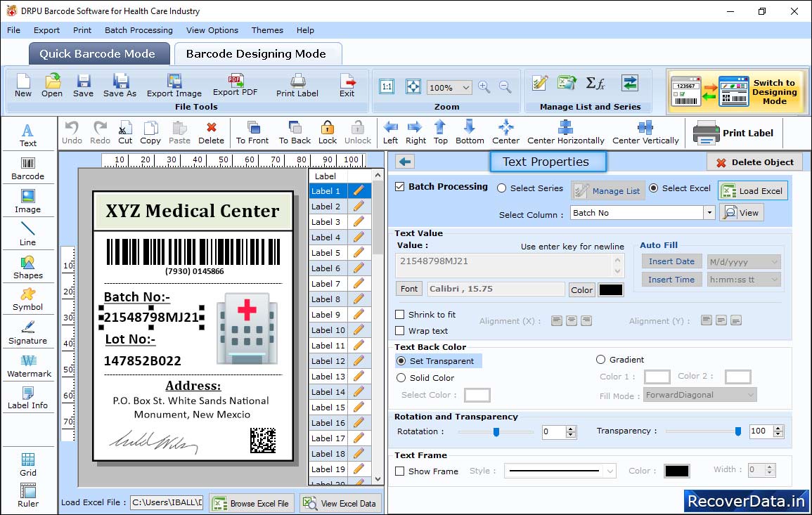The height and width of the screenshot is (515, 812).
Task: Select the Line drawing tool
Action: tap(28, 234)
